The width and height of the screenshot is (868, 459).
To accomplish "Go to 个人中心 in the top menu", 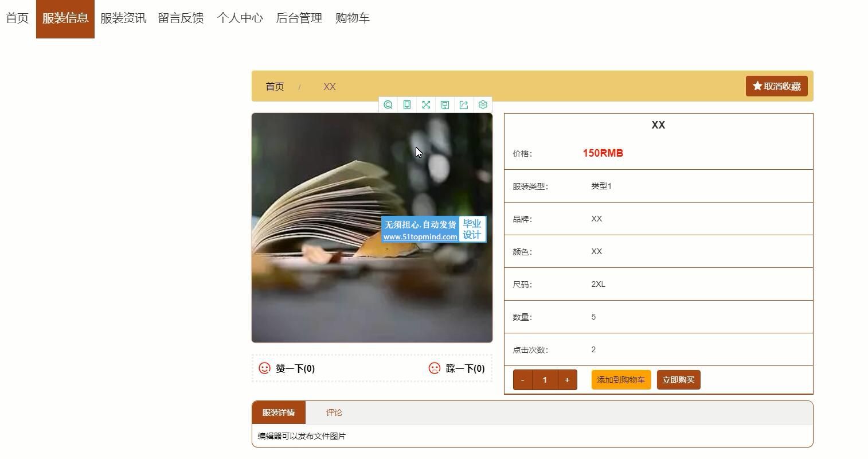I will [x=240, y=18].
